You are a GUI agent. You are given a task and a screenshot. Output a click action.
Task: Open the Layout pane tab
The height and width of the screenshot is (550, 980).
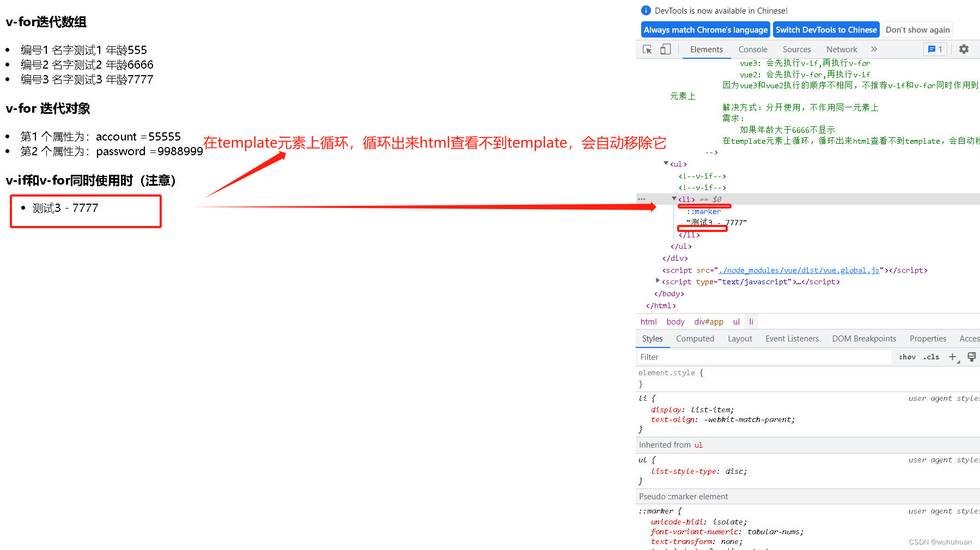pos(740,338)
